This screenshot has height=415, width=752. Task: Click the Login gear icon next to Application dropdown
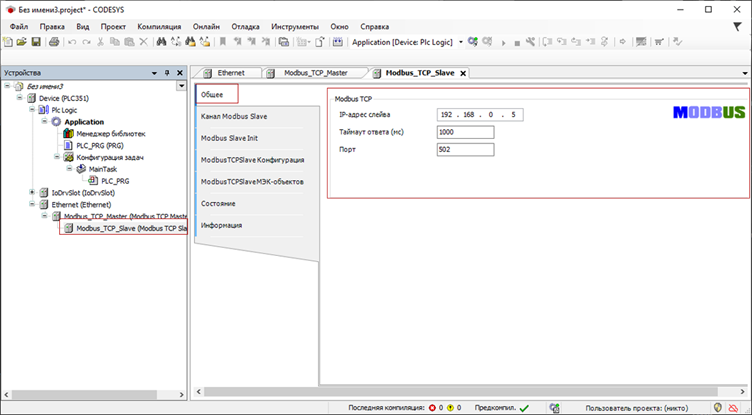(x=473, y=42)
